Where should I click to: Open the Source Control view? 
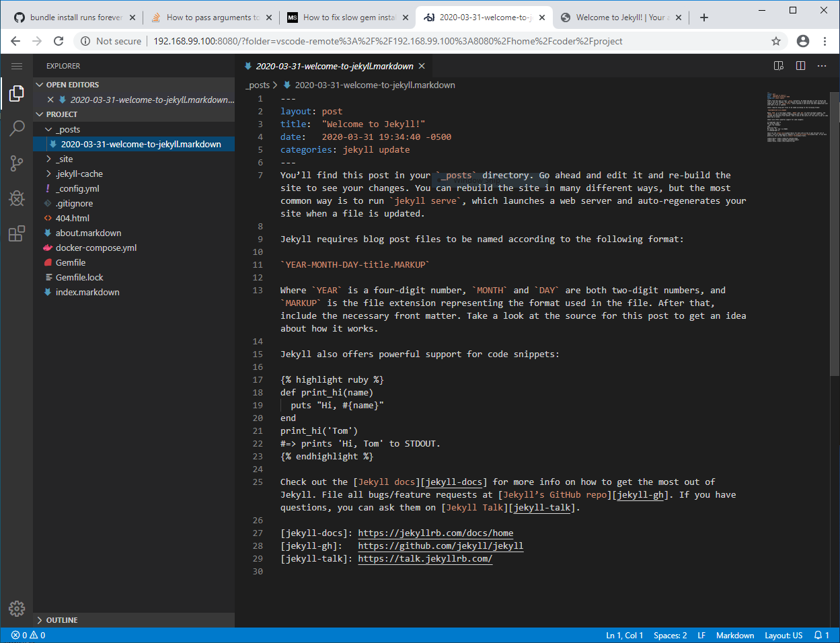coord(17,163)
